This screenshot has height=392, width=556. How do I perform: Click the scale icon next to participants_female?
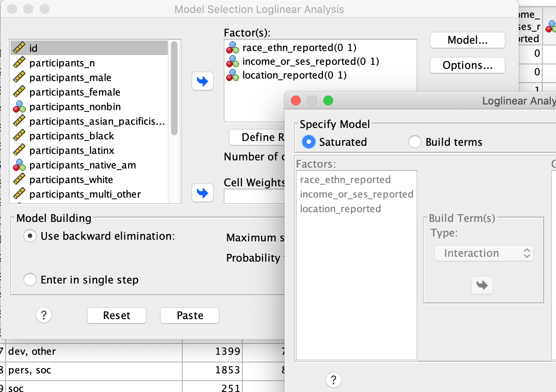pos(19,92)
